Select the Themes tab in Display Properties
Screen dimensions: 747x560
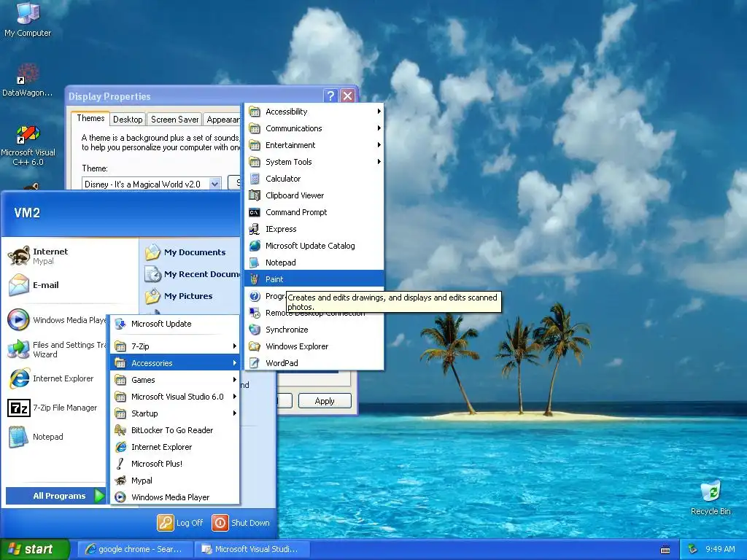(90, 118)
